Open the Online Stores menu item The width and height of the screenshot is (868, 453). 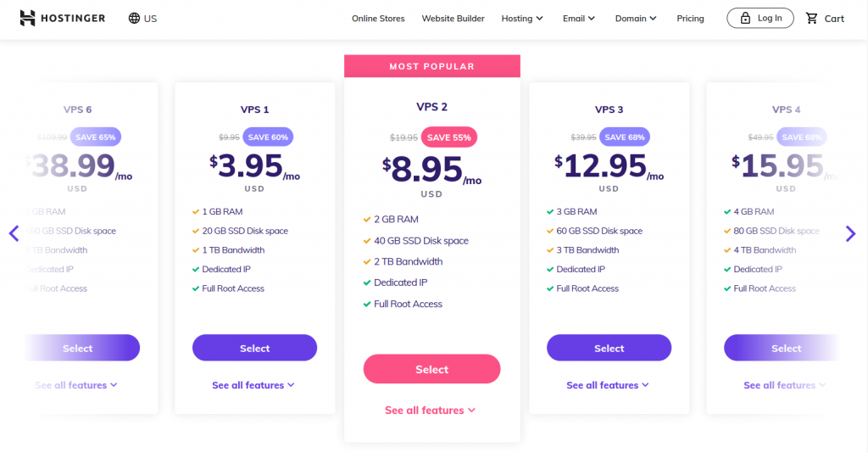[x=378, y=19]
